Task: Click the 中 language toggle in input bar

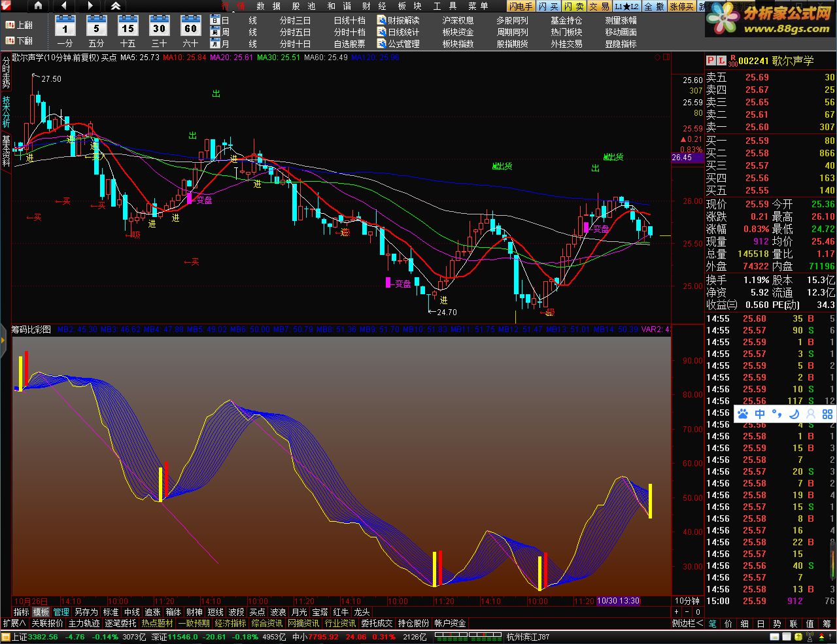Action: click(x=760, y=414)
